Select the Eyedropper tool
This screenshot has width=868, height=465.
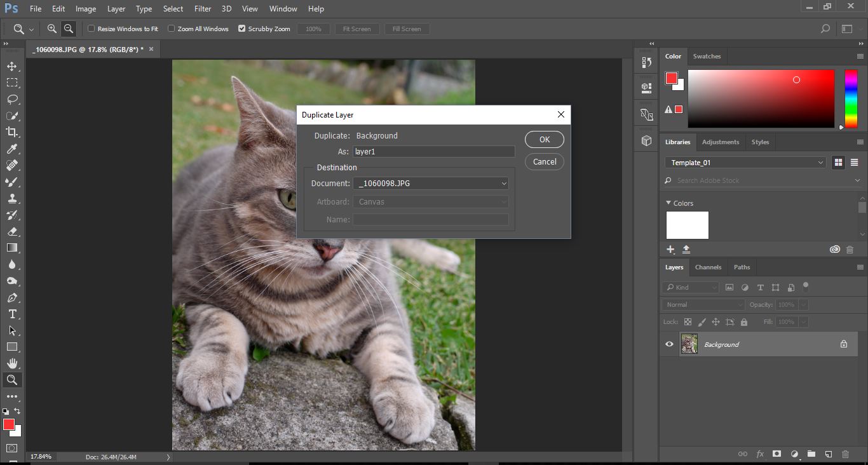[x=12, y=149]
